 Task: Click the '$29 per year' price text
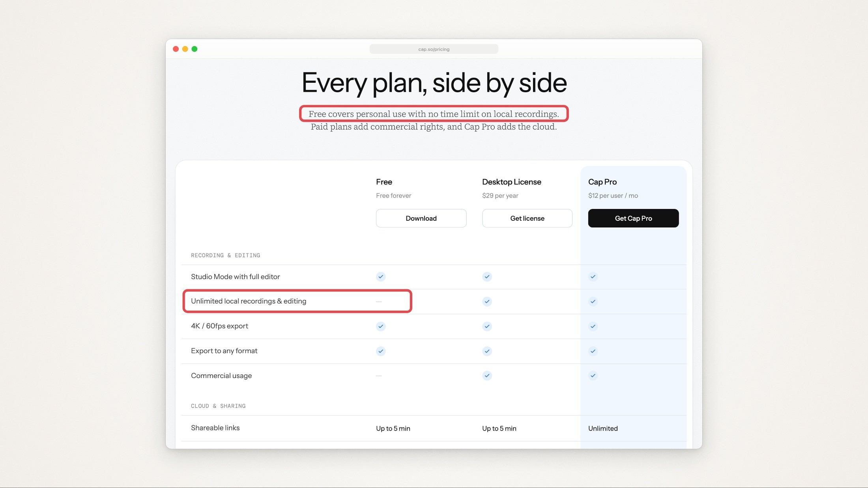500,196
